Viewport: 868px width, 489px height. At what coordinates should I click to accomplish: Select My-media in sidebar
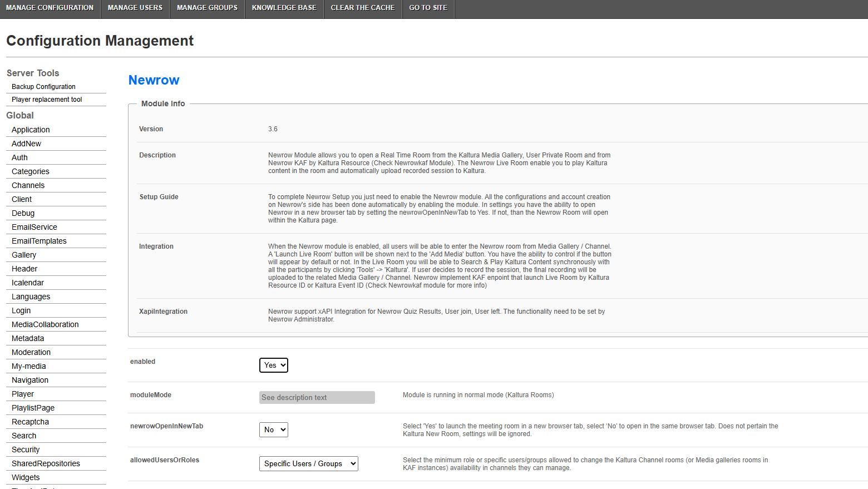29,366
